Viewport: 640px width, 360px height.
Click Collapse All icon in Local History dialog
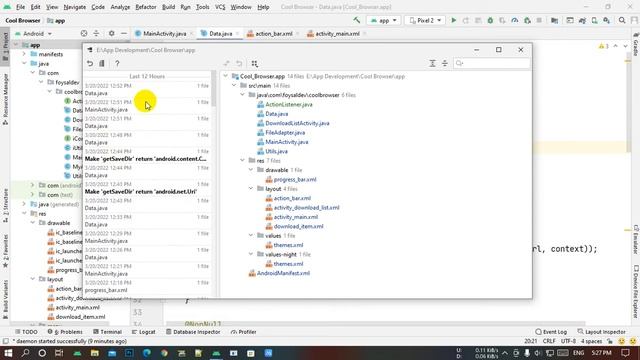point(445,63)
